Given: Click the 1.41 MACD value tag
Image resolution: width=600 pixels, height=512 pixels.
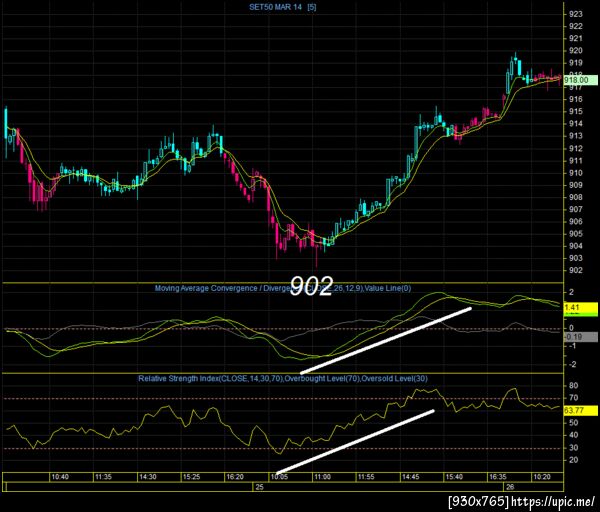Looking at the screenshot, I should click(580, 308).
